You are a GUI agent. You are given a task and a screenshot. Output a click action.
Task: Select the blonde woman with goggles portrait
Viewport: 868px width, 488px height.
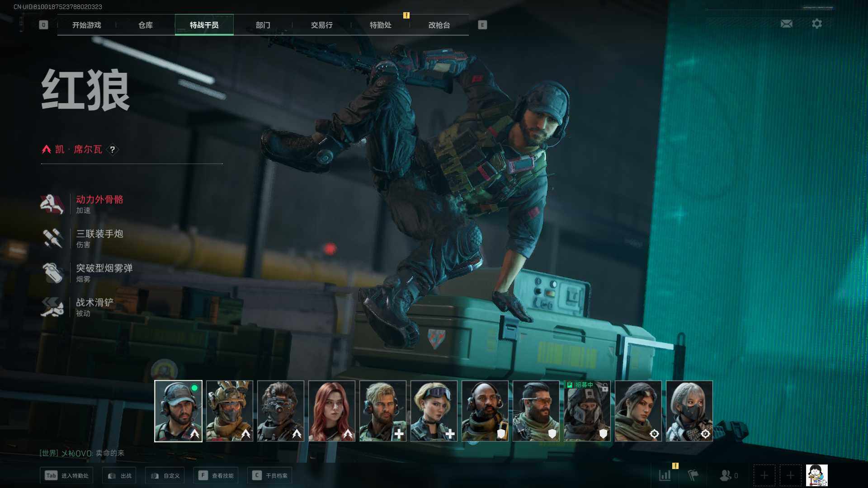(x=434, y=411)
